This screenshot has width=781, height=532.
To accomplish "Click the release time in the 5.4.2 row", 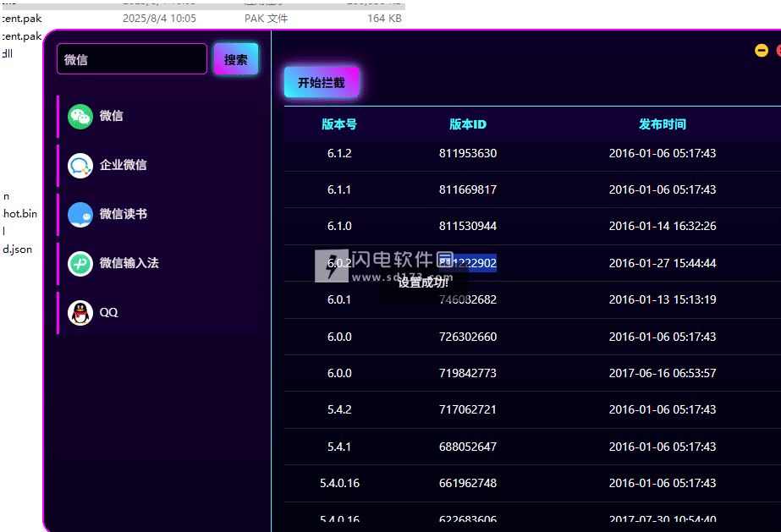I will [663, 409].
